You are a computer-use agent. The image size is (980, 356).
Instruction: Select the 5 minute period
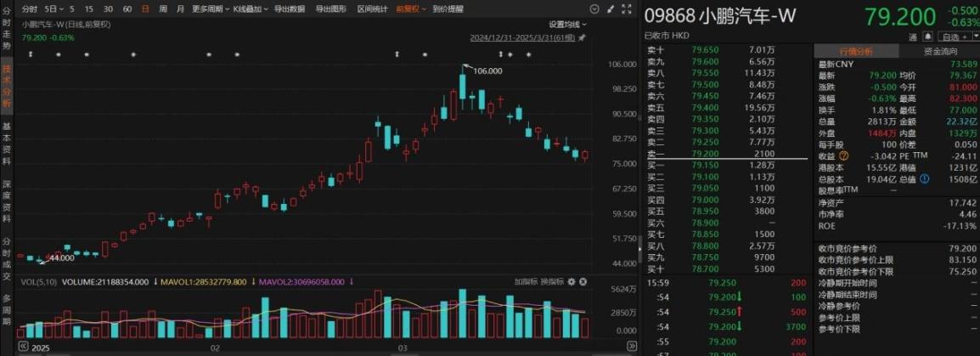[72, 9]
